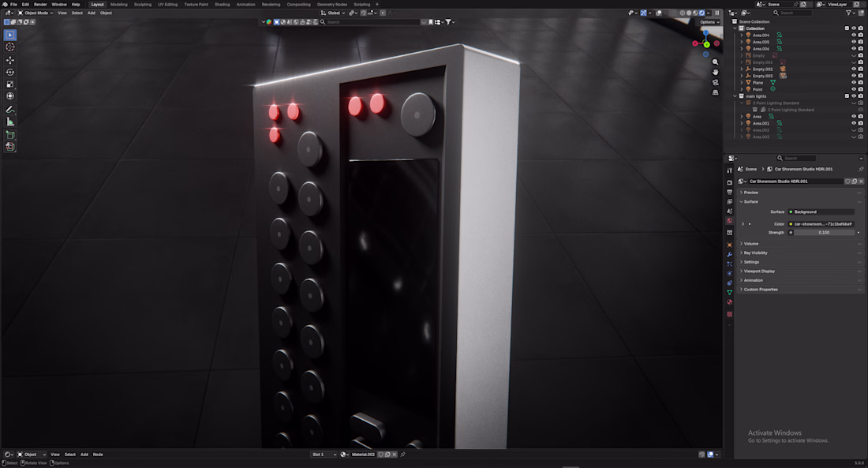Open the Object Data properties tab

[x=730, y=293]
